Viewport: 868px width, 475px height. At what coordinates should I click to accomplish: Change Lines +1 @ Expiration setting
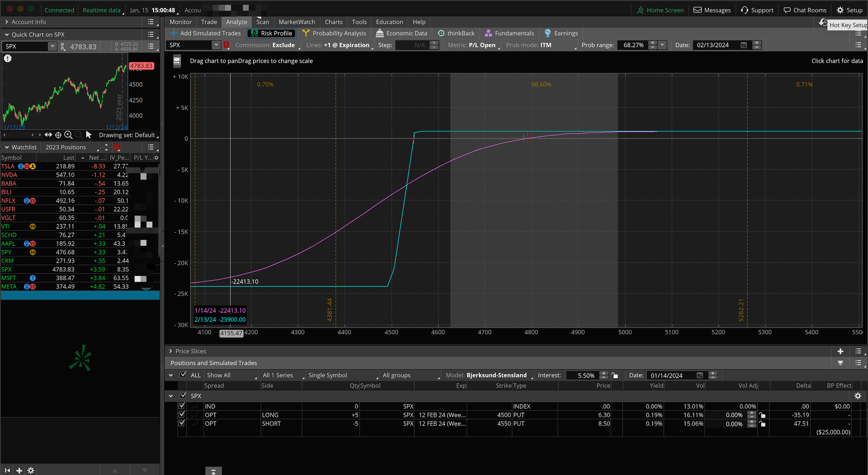(x=339, y=45)
